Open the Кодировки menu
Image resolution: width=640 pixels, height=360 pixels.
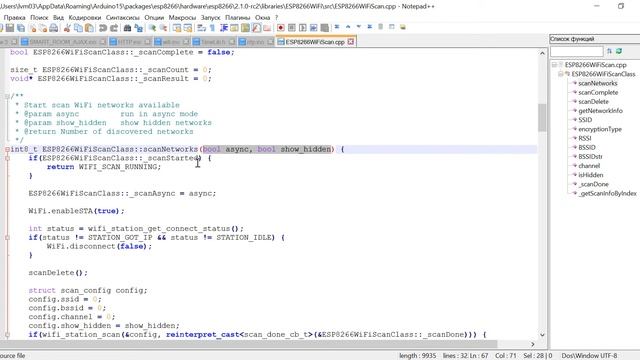pyautogui.click(x=84, y=18)
